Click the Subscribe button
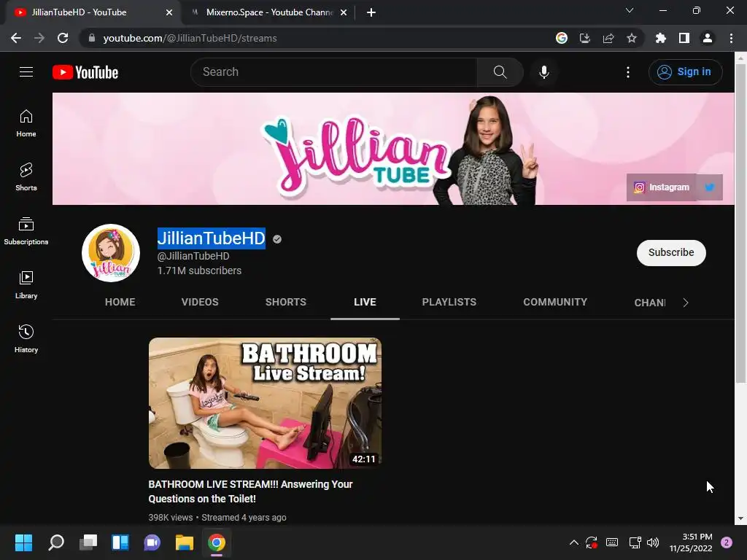The image size is (747, 560). [671, 252]
